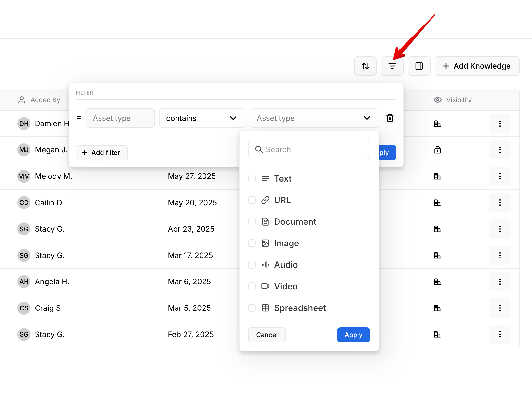The width and height of the screenshot is (532, 417).
Task: Open three-dot menu in Cailin D. row
Action: [500, 202]
